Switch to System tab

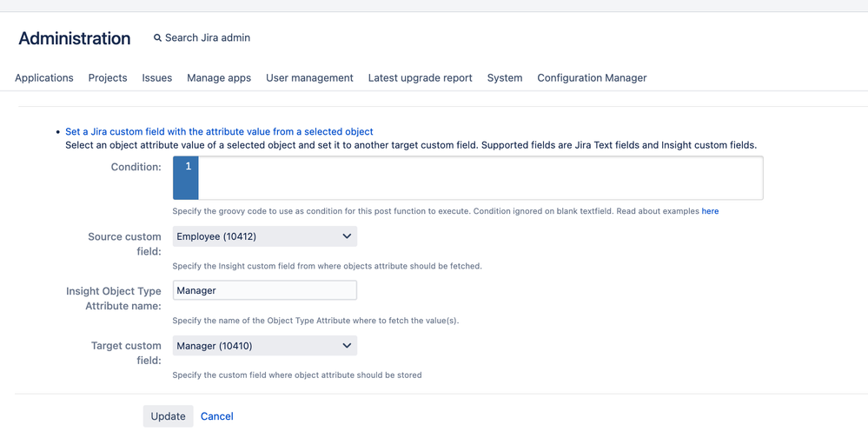[505, 78]
